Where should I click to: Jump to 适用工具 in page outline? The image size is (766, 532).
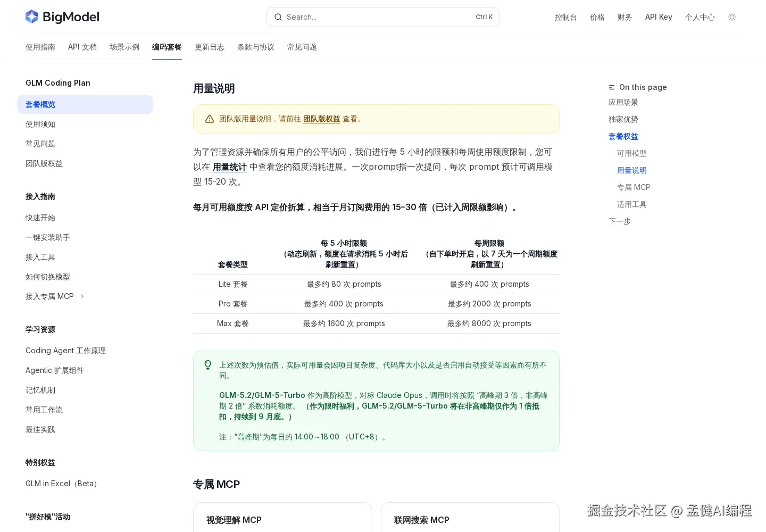[632, 204]
